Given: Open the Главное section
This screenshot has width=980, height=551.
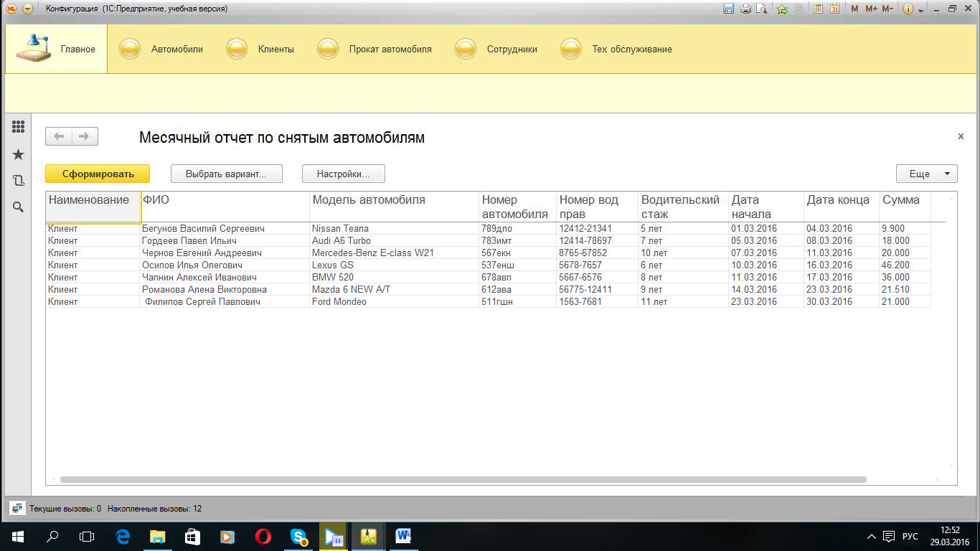Looking at the screenshot, I should pos(56,49).
